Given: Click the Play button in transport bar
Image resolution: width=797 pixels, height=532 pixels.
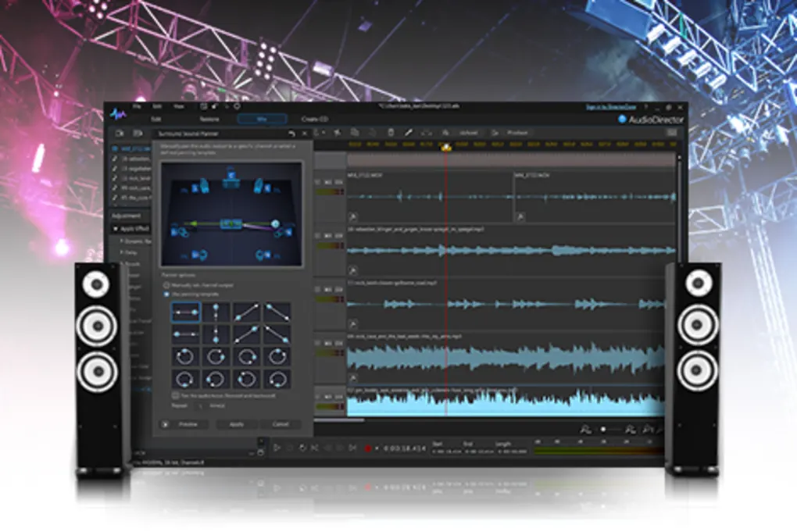Looking at the screenshot, I should point(277,448).
